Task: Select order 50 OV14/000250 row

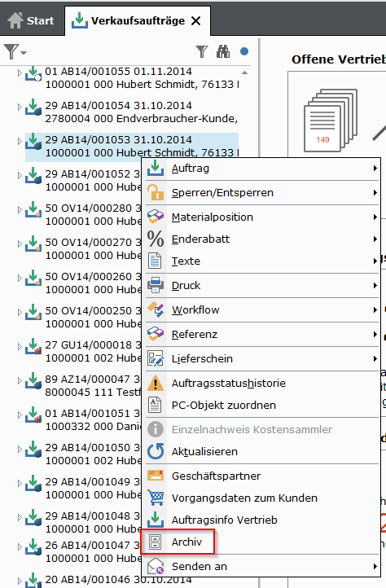Action: click(x=83, y=317)
